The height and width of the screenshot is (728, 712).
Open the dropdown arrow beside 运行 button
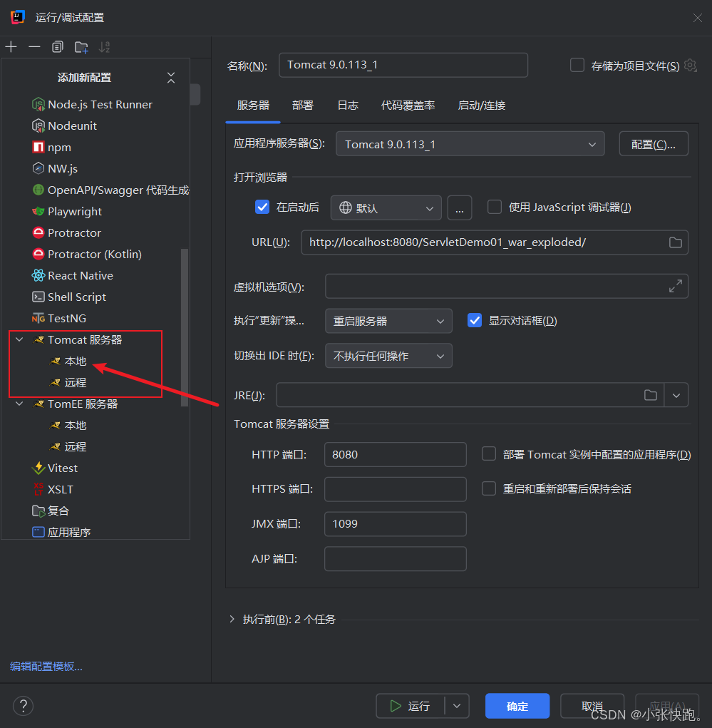point(457,706)
